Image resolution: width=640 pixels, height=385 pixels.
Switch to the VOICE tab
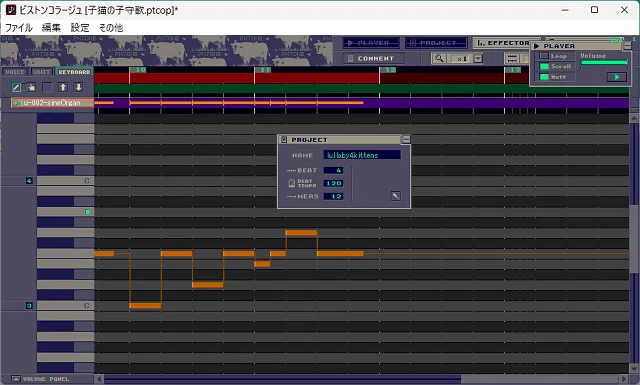tap(15, 72)
